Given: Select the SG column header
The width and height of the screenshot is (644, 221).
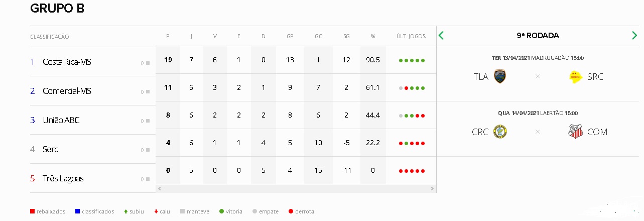Looking at the screenshot, I should 346,36.
